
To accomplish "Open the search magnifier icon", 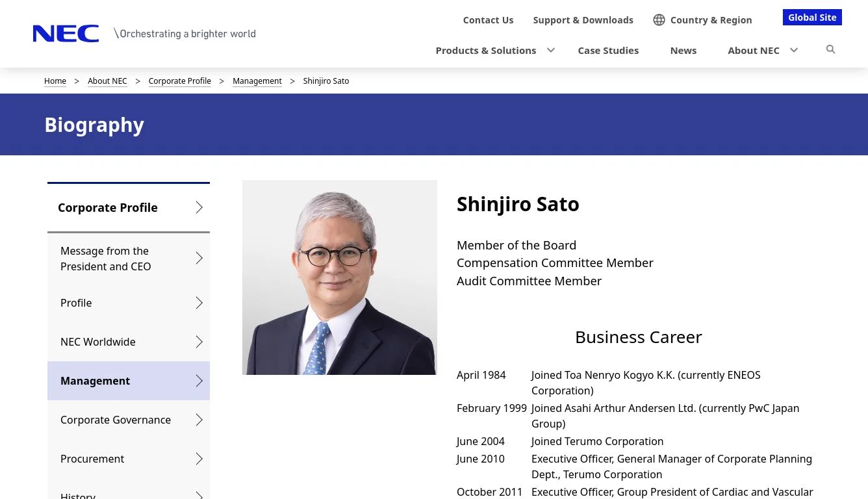I will point(830,49).
